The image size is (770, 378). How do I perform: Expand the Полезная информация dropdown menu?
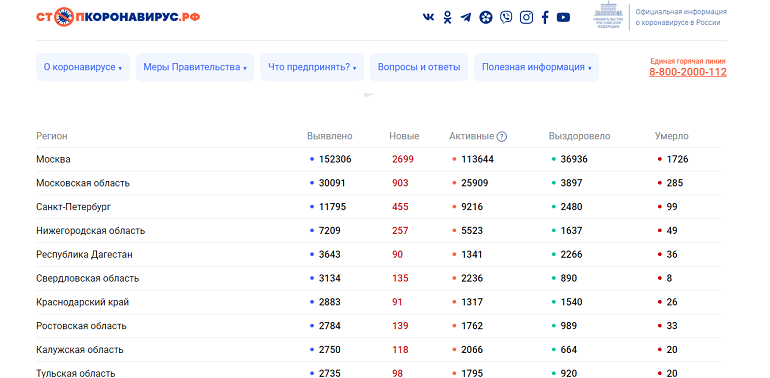[536, 67]
